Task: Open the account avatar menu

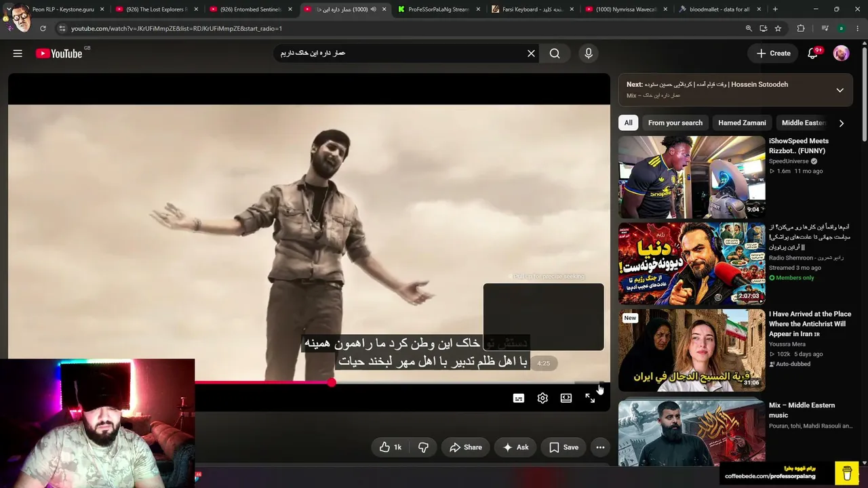Action: (841, 54)
